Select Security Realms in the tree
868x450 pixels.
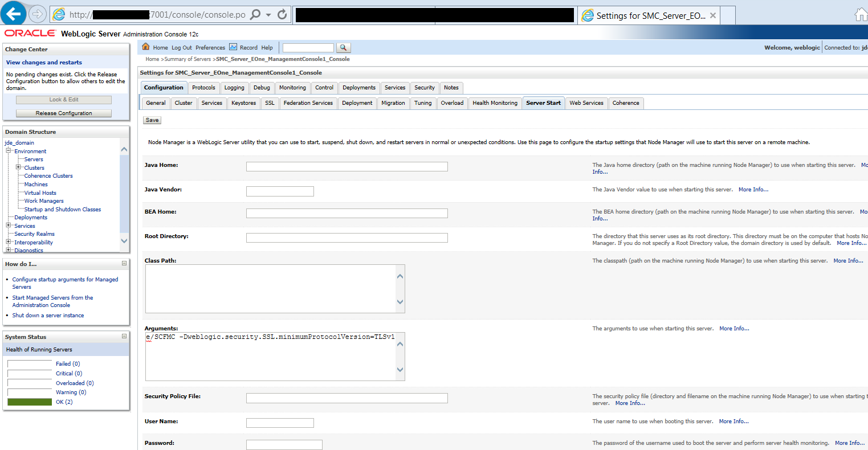[x=35, y=234]
